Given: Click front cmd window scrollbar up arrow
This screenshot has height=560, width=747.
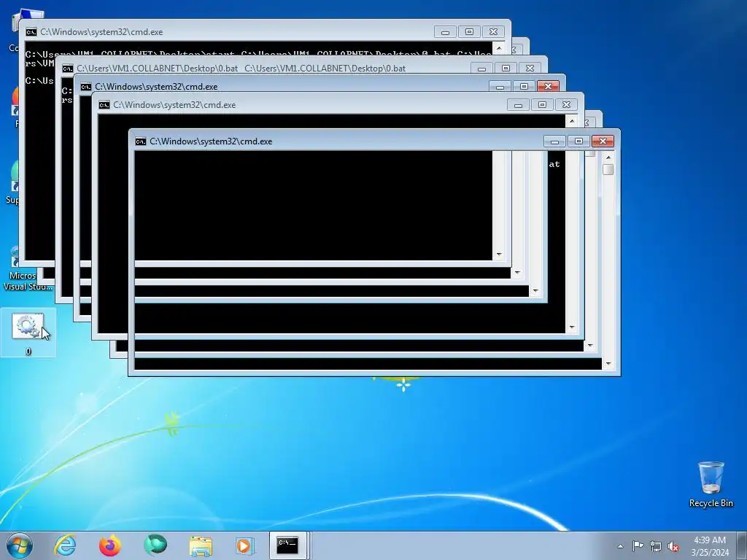Looking at the screenshot, I should click(x=608, y=157).
